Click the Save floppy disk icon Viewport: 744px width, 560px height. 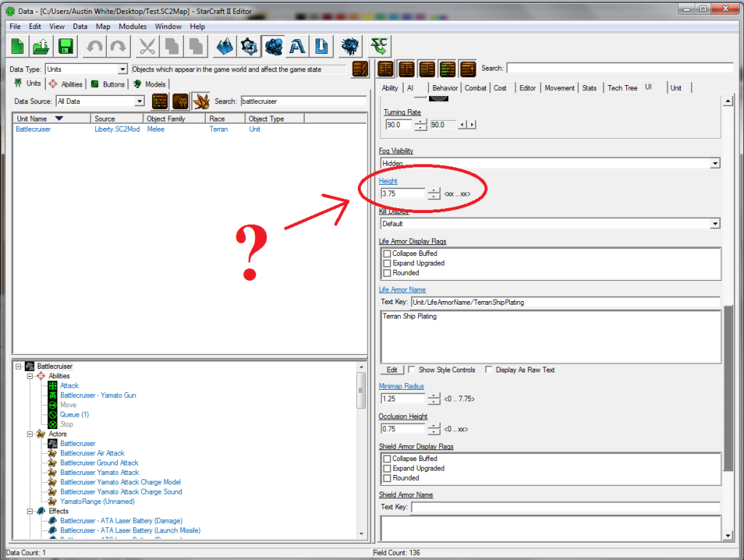(x=65, y=47)
